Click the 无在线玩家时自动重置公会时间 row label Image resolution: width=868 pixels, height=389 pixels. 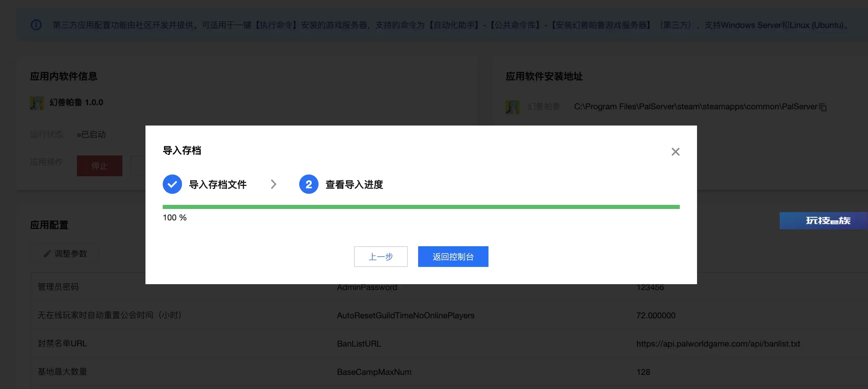[x=110, y=315]
